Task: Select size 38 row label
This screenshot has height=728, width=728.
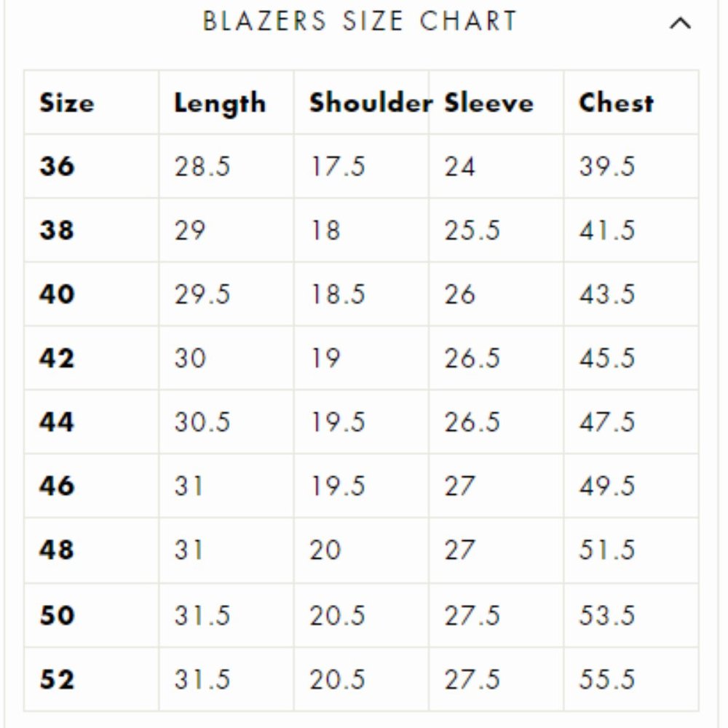Action: (57, 231)
